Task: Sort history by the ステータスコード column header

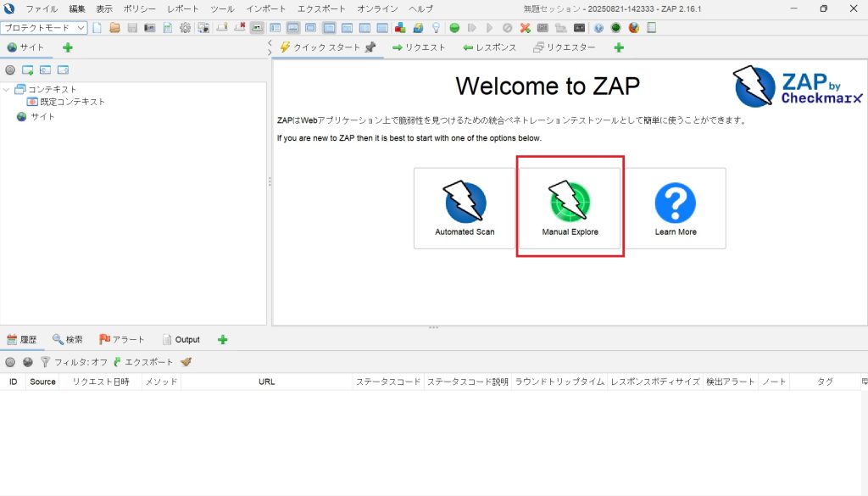Action: point(388,382)
